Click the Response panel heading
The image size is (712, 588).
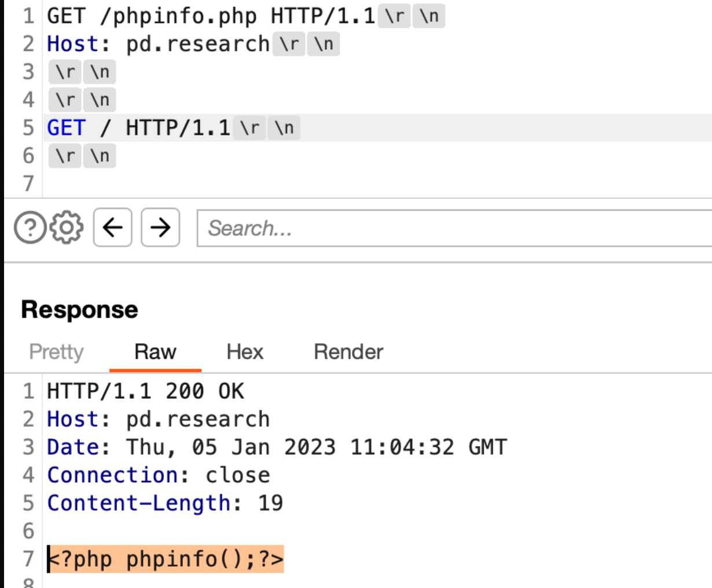click(80, 310)
